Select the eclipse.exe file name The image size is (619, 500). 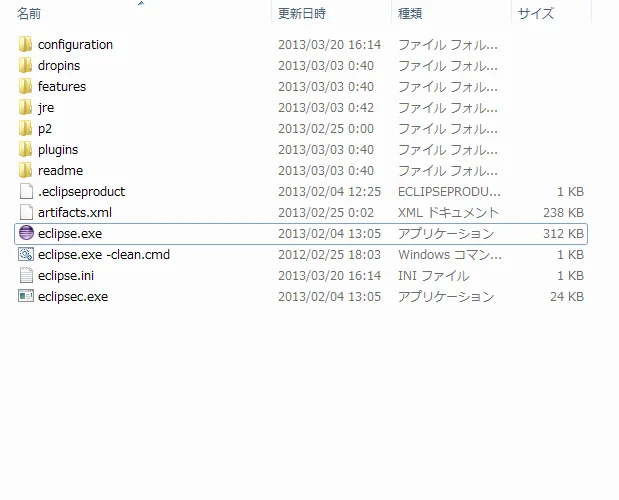tap(70, 233)
